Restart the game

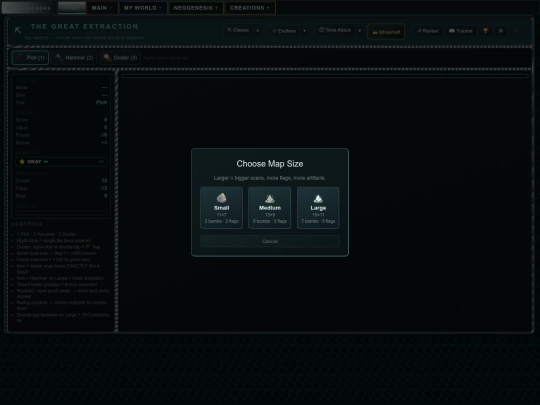(x=428, y=31)
